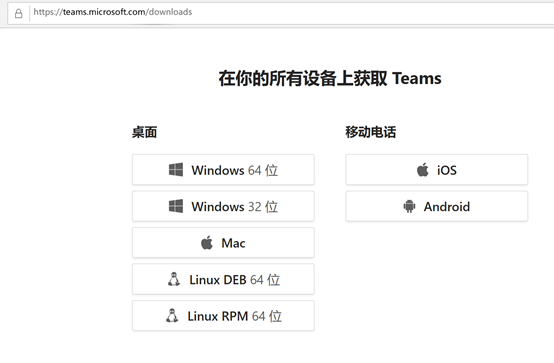Click the 移动电话 section heading

pos(371,132)
